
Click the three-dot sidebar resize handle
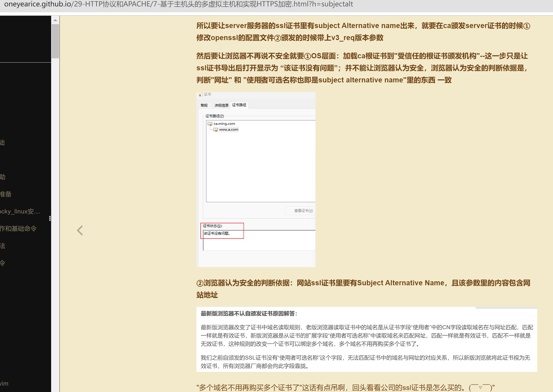point(50,218)
